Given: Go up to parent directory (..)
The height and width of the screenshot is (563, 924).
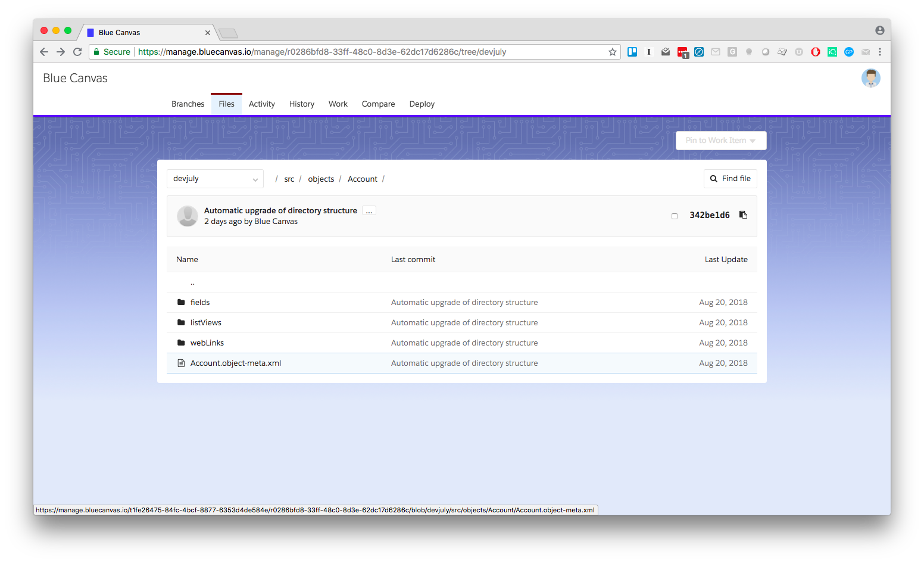Looking at the screenshot, I should click(193, 283).
